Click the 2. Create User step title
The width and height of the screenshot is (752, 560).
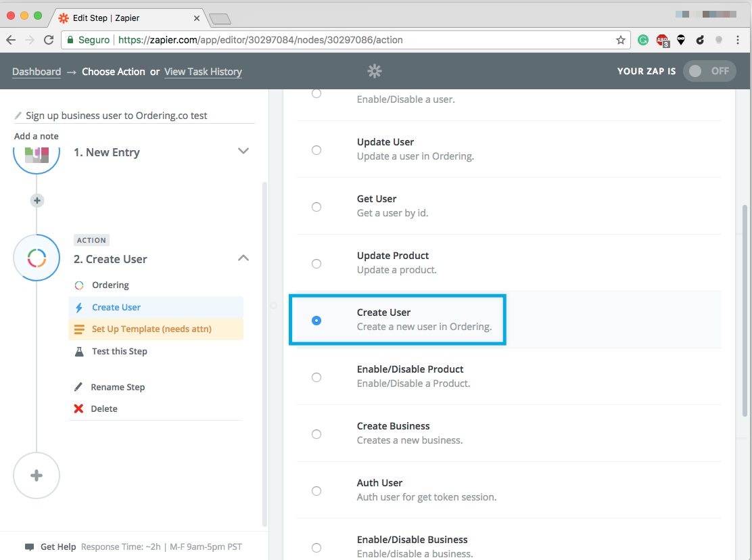pos(110,259)
